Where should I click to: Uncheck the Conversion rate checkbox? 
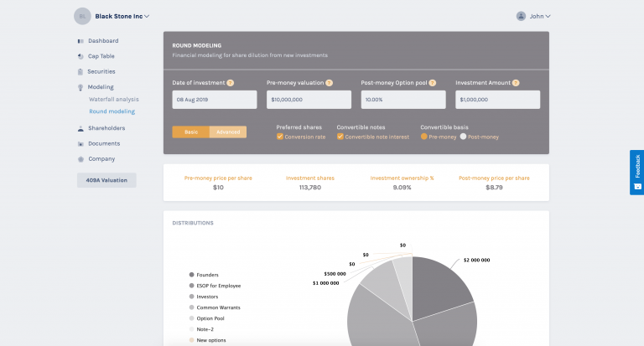click(x=280, y=137)
